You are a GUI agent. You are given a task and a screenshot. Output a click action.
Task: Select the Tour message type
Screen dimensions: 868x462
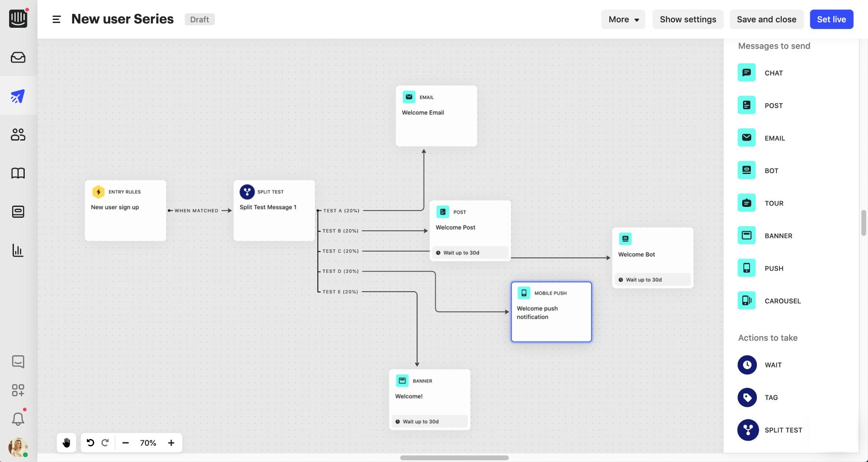pos(746,203)
